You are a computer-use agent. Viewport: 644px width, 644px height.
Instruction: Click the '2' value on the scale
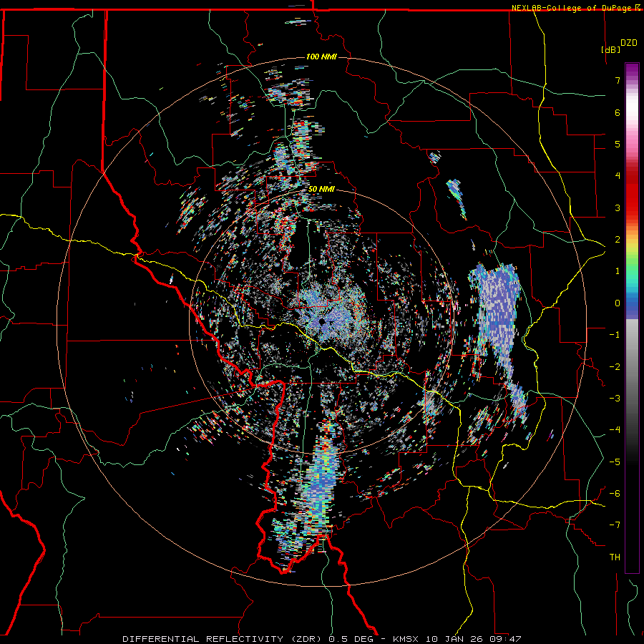(x=618, y=240)
